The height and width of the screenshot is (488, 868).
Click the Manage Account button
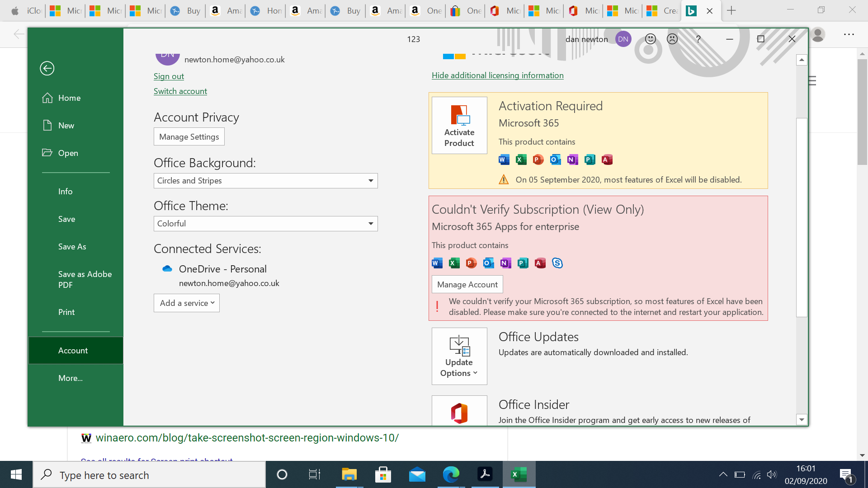pyautogui.click(x=467, y=285)
